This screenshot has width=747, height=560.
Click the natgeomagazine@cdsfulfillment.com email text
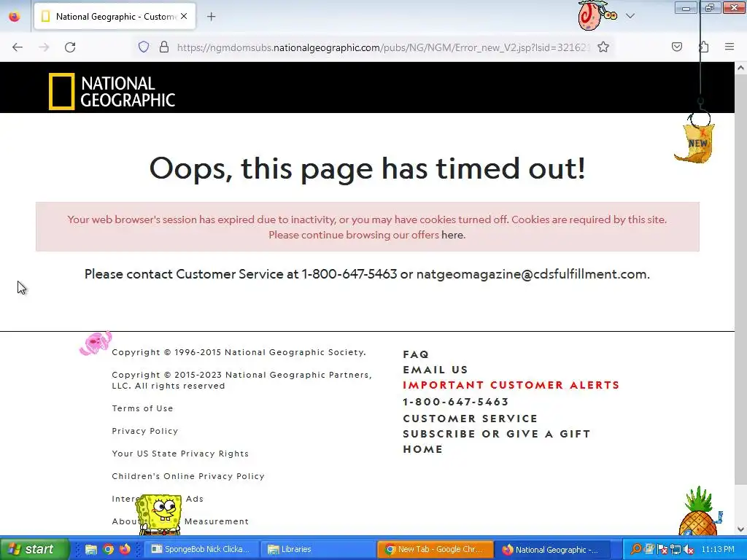click(532, 274)
